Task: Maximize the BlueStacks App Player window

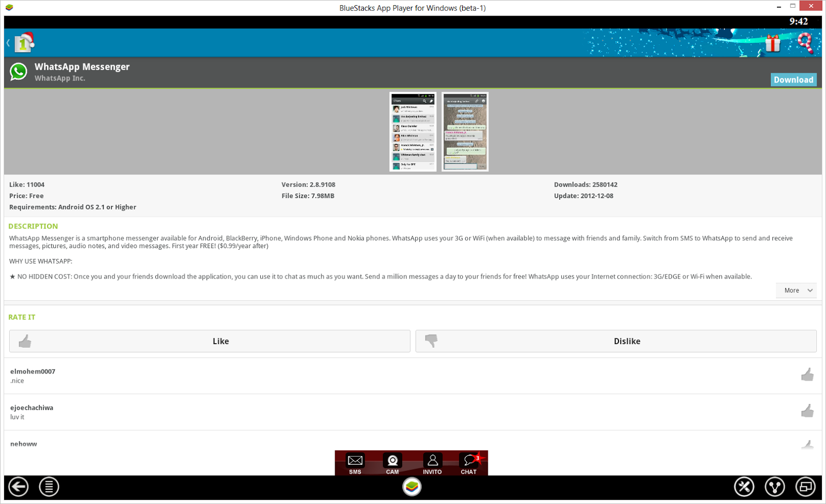Action: coord(792,6)
